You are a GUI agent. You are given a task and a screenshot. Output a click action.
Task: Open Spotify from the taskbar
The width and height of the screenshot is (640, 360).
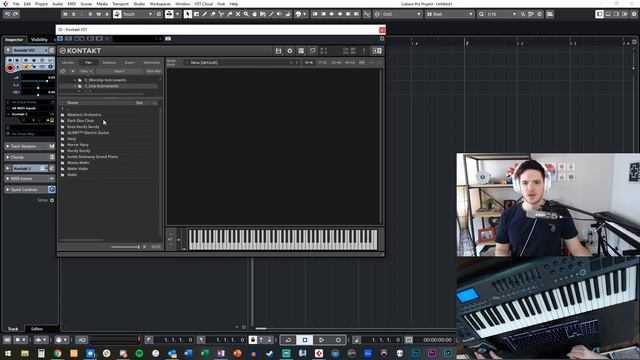(x=139, y=353)
